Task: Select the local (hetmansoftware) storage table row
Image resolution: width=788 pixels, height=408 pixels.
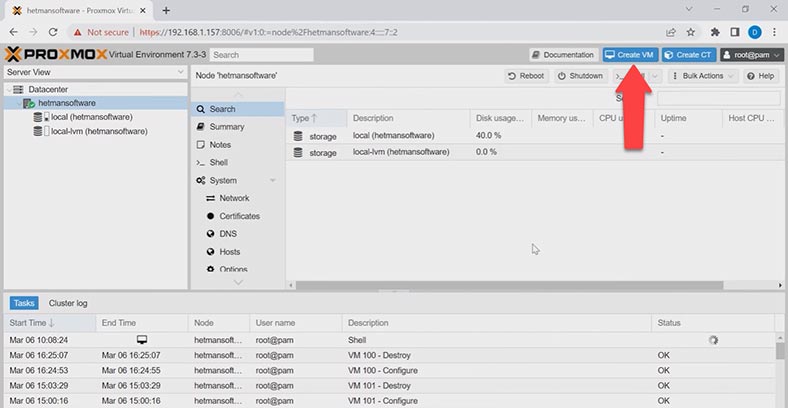Action: tap(535, 136)
